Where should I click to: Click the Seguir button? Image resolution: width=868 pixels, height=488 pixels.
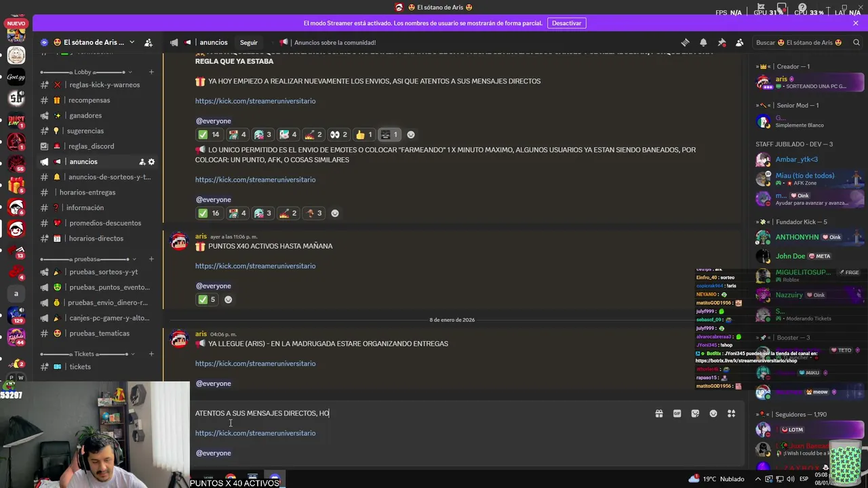coord(248,42)
